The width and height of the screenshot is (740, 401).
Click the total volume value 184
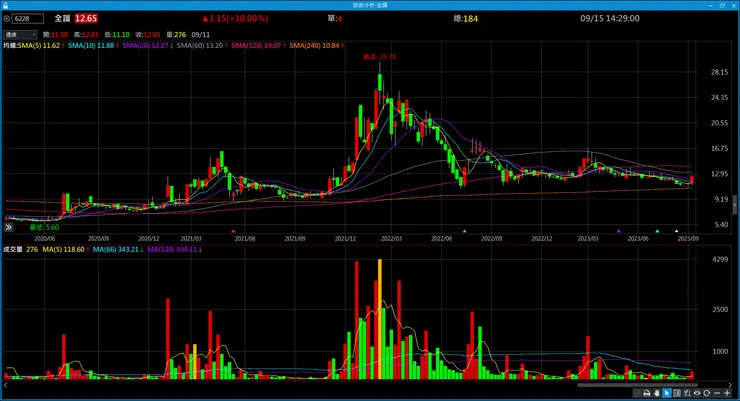[471, 19]
